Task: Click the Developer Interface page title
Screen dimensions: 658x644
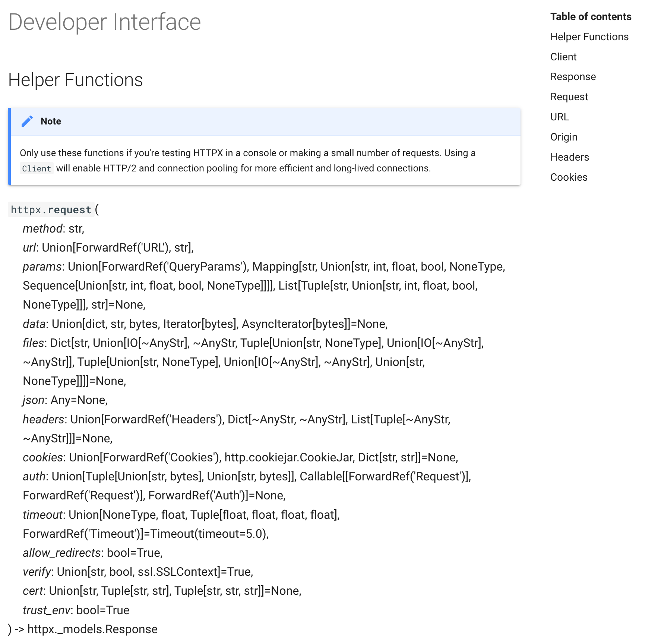Action: click(x=105, y=22)
